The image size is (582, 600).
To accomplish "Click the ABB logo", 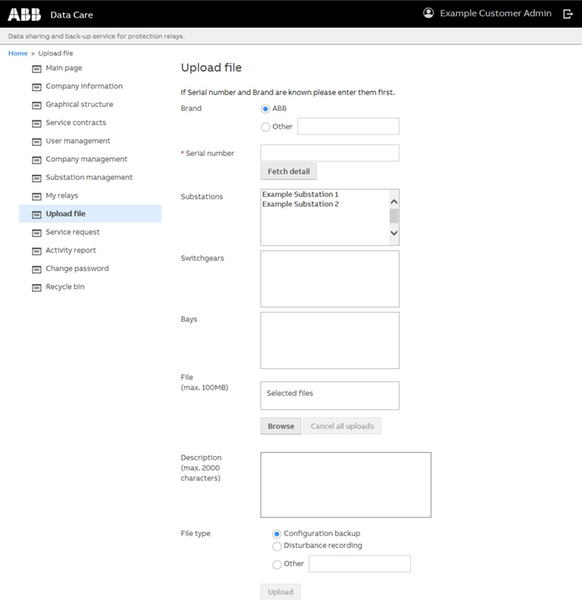I will click(24, 15).
